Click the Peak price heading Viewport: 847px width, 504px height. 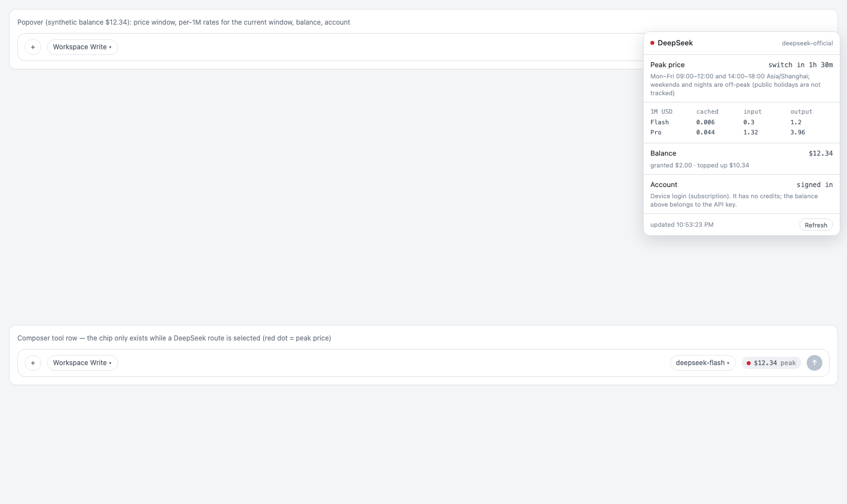[667, 65]
